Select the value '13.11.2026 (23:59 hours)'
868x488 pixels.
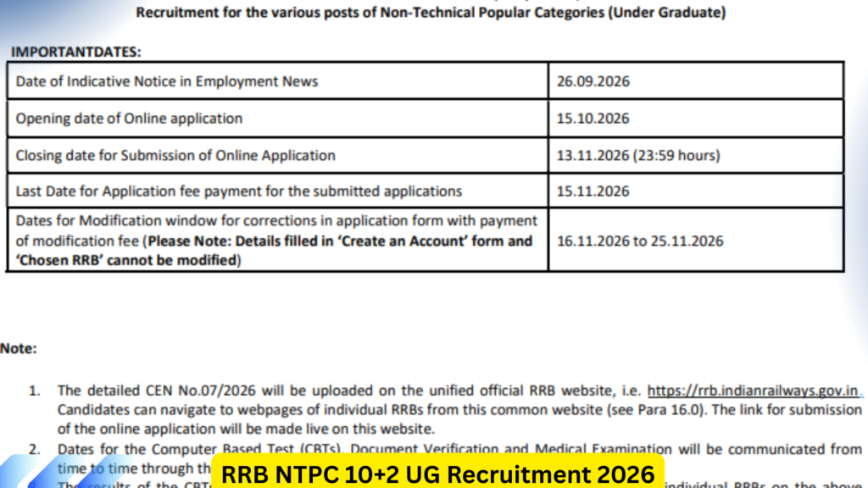click(x=638, y=156)
